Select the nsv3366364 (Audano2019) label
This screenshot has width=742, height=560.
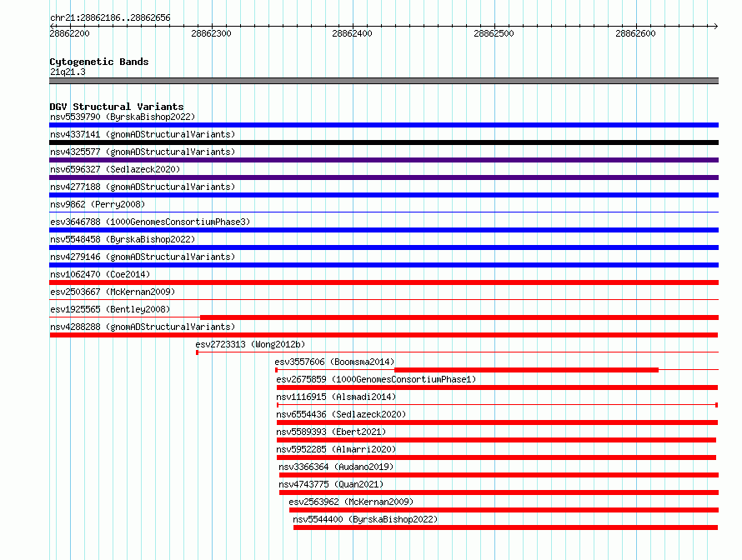point(336,467)
